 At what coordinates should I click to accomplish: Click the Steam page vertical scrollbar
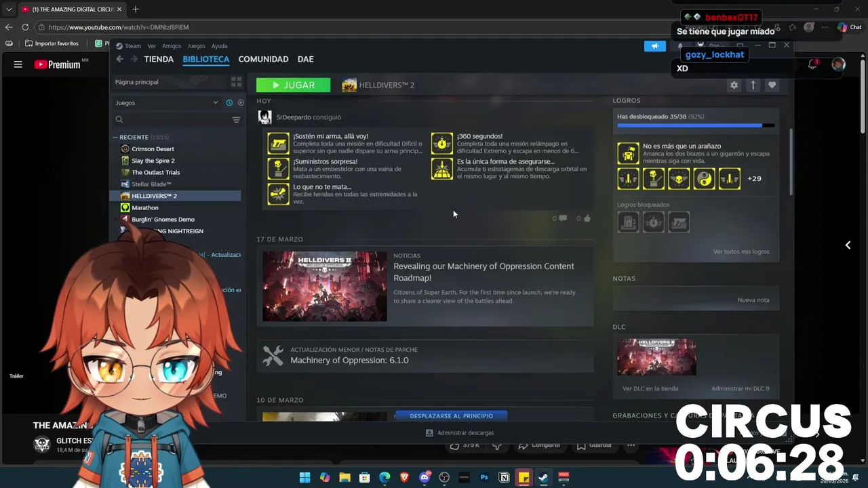pos(791,161)
